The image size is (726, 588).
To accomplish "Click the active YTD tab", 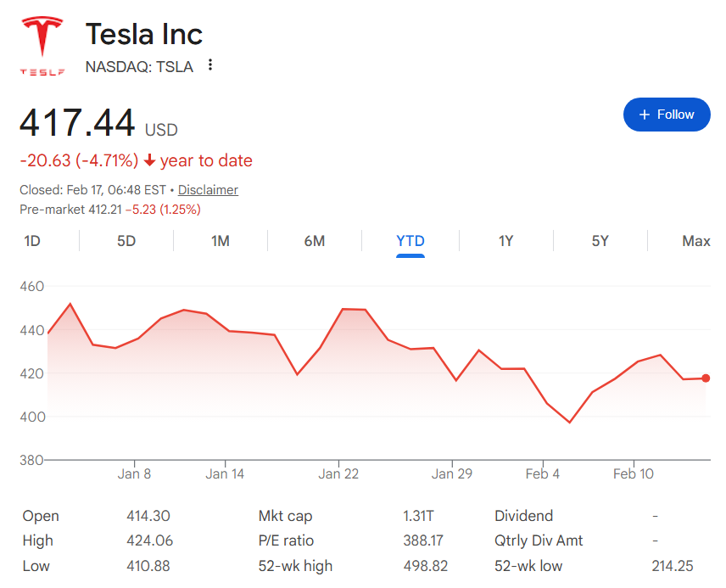I will [x=410, y=241].
